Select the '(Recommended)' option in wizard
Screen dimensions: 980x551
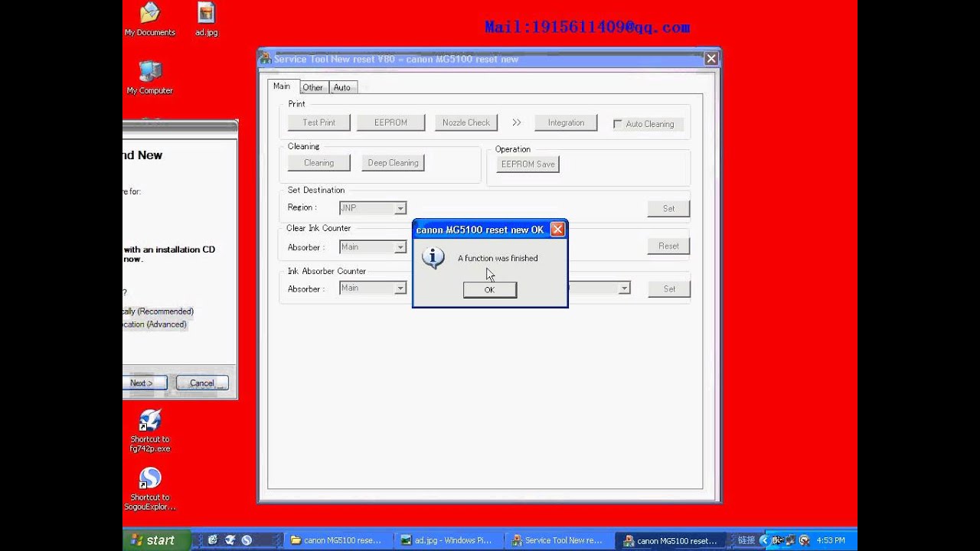pos(158,311)
